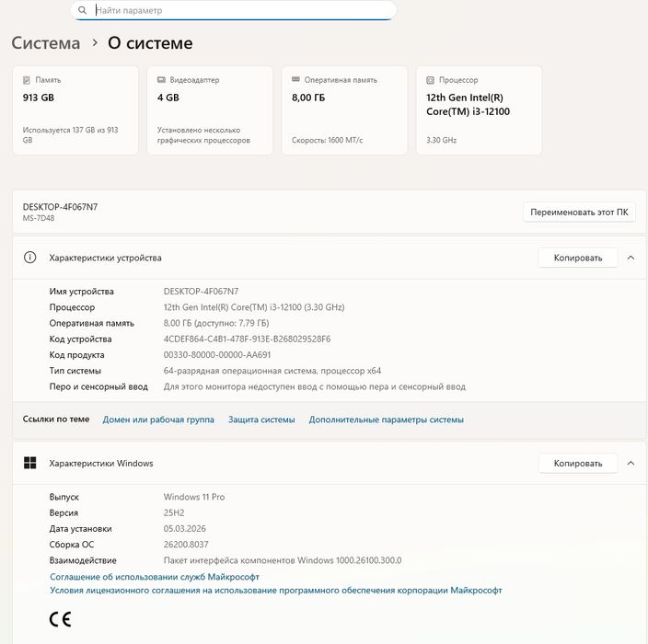This screenshot has height=644, width=648.
Task: Select "Используется 137 GB из 913 GB" text
Action: [x=70, y=135]
